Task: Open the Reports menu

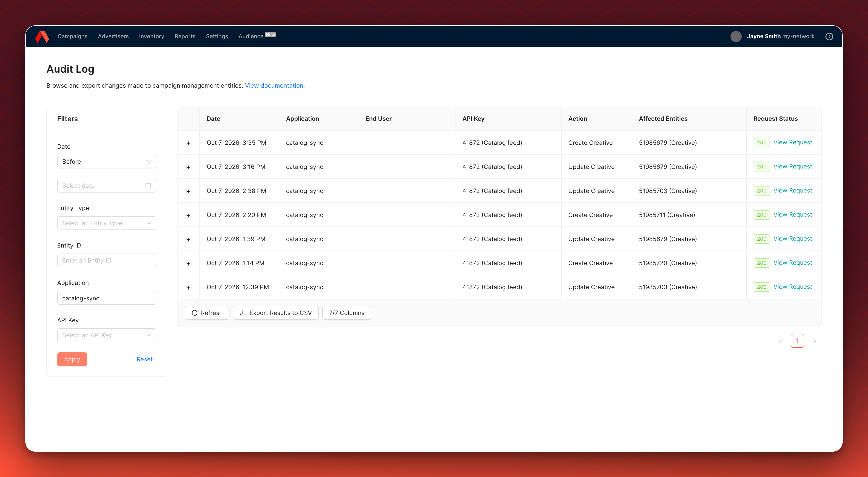Action: click(x=185, y=36)
